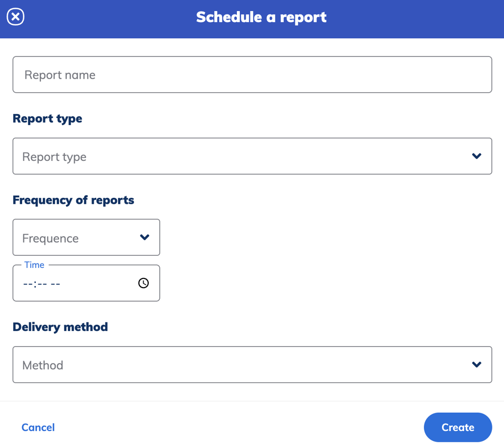This screenshot has width=504, height=448.
Task: Click the chevron at the right of Report type
Action: pyautogui.click(x=476, y=156)
